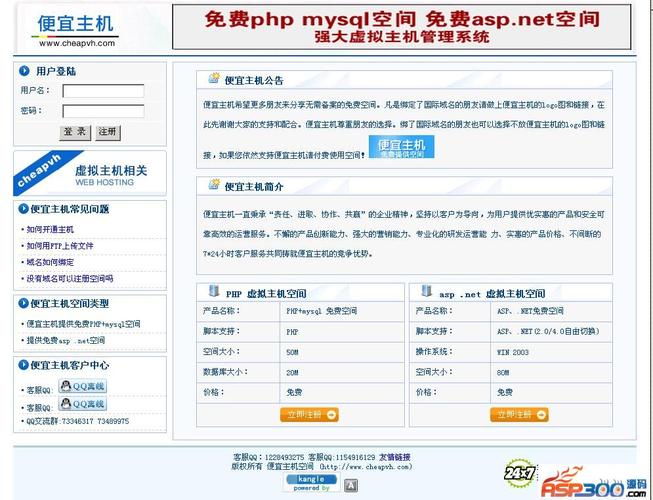Click the small gray icon next to kangle badge
This screenshot has width=653, height=500.
pyautogui.click(x=350, y=485)
